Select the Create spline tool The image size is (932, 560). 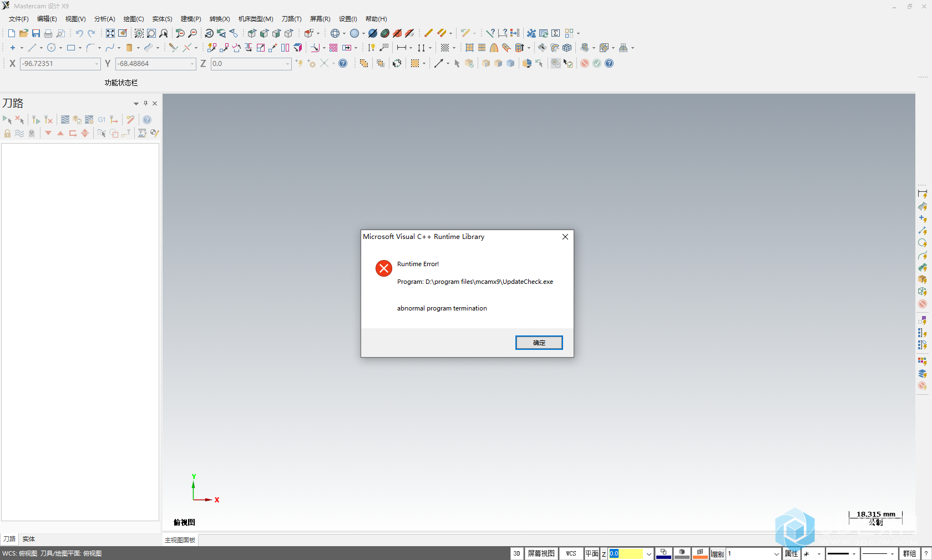pos(110,48)
